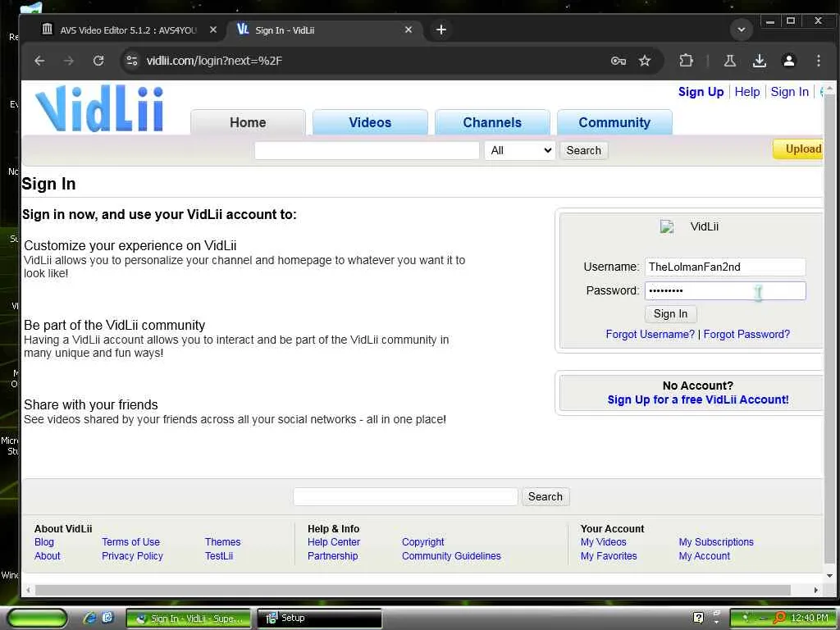Click the footer search input field
The width and height of the screenshot is (840, 630).
405,496
